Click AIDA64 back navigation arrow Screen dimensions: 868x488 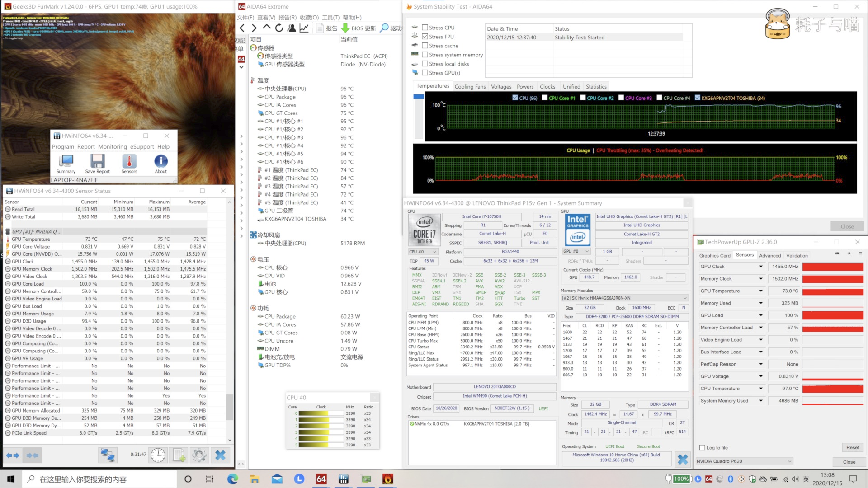pos(242,28)
